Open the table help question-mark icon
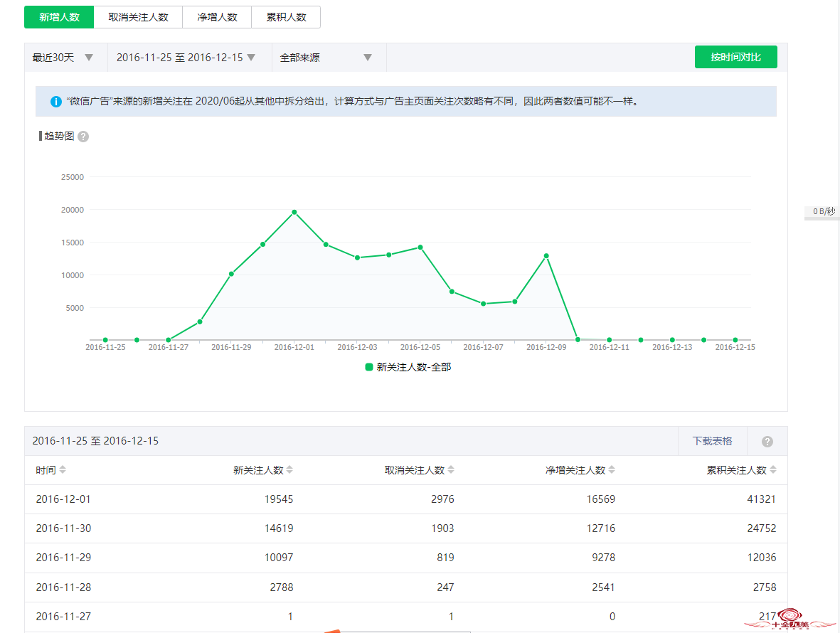The image size is (840, 633). click(x=767, y=441)
